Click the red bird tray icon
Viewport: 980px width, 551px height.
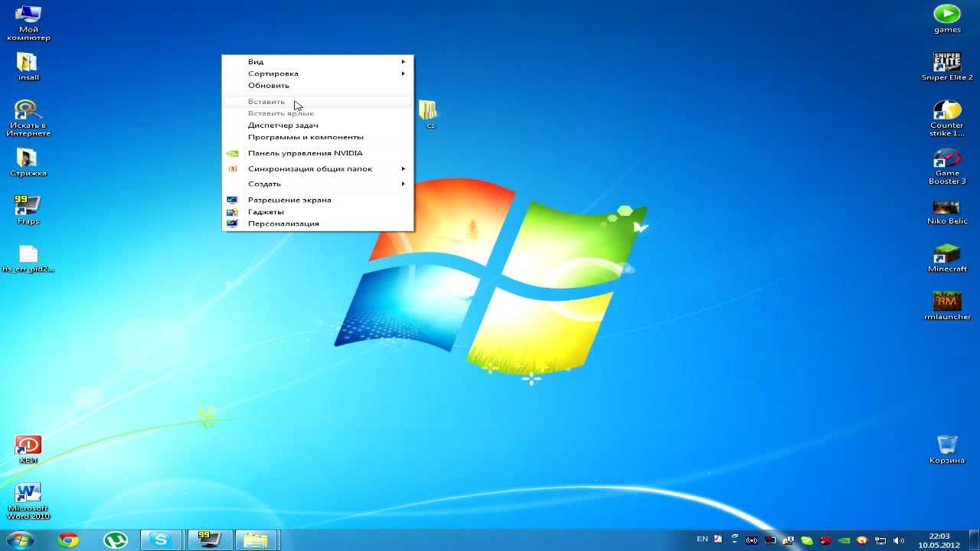point(825,540)
